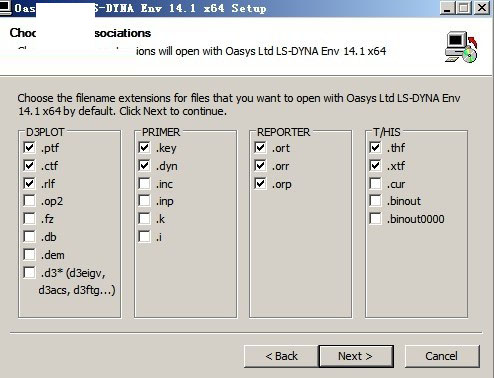Check the .d3* (d3eigv, d3acs) option
The width and height of the screenshot is (494, 378).
pos(29,273)
